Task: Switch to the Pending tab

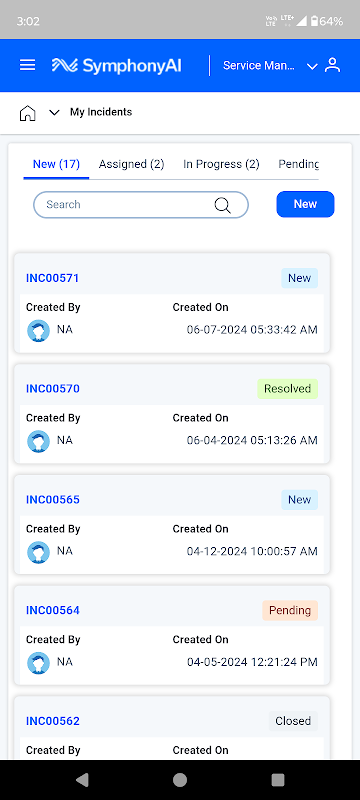Action: click(x=298, y=164)
